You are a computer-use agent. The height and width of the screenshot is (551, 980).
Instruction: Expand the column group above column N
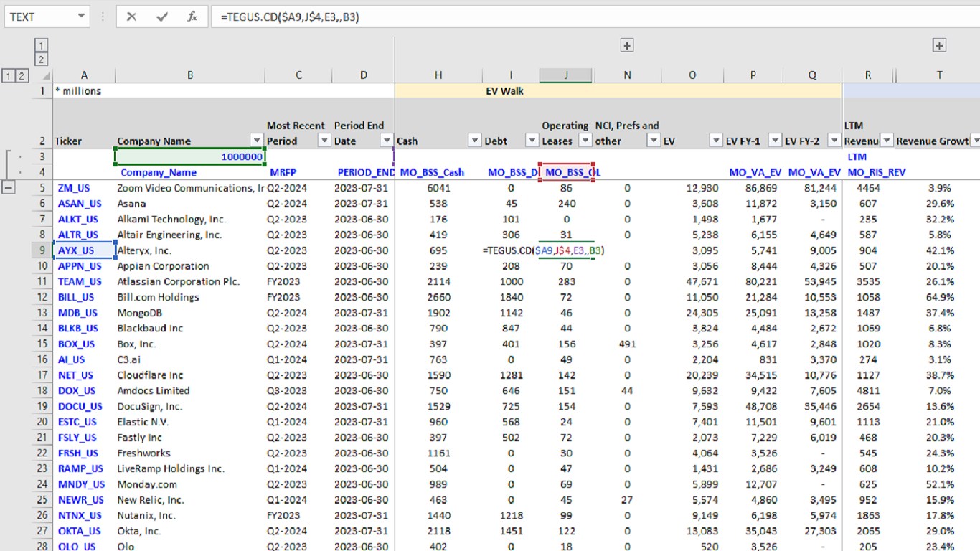tap(626, 46)
